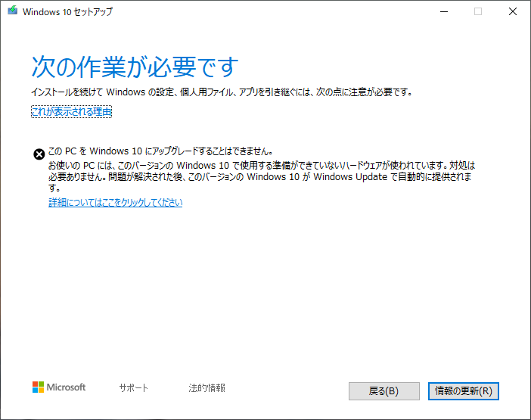Open the これが表示される理由 link
Image resolution: width=531 pixels, height=420 pixels.
(x=71, y=112)
